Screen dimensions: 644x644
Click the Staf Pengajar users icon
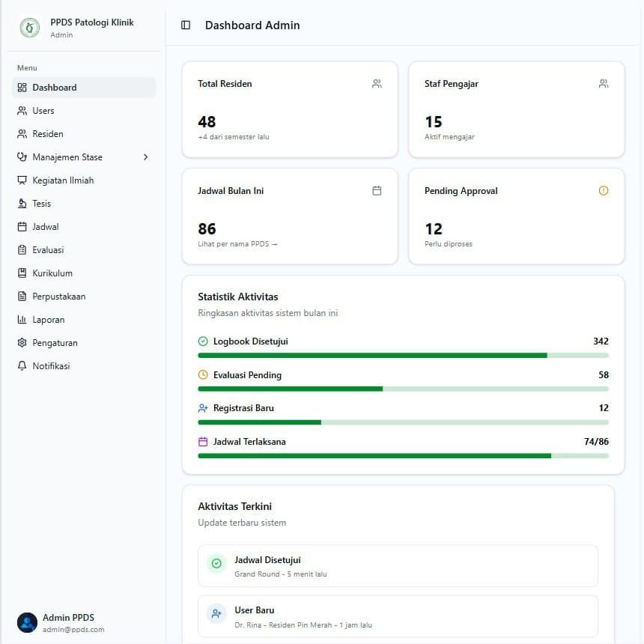(x=604, y=84)
